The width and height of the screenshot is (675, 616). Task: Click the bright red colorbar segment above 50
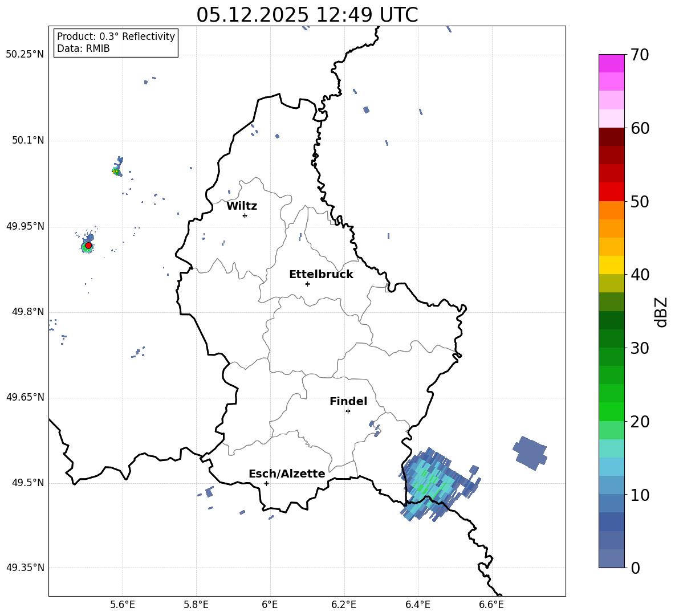[x=612, y=192]
